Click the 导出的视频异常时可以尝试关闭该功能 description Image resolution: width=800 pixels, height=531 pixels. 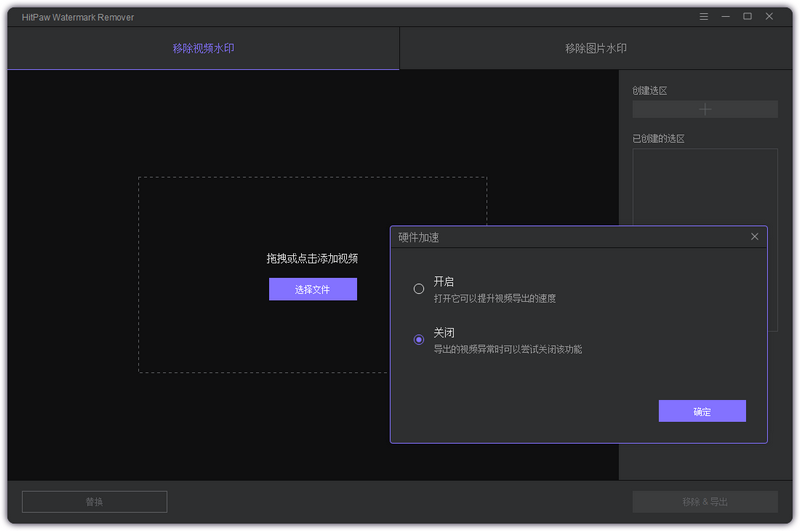tap(507, 349)
